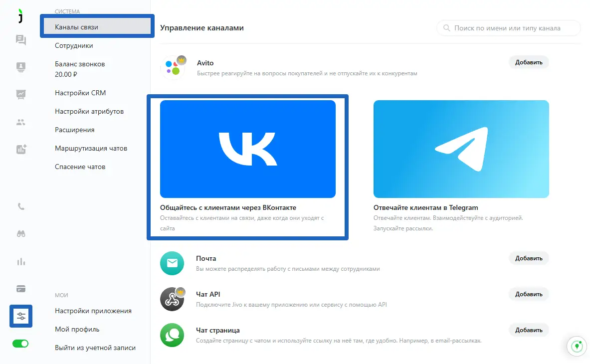
Task: Click Добавить button for Почта channel
Action: pyautogui.click(x=529, y=258)
